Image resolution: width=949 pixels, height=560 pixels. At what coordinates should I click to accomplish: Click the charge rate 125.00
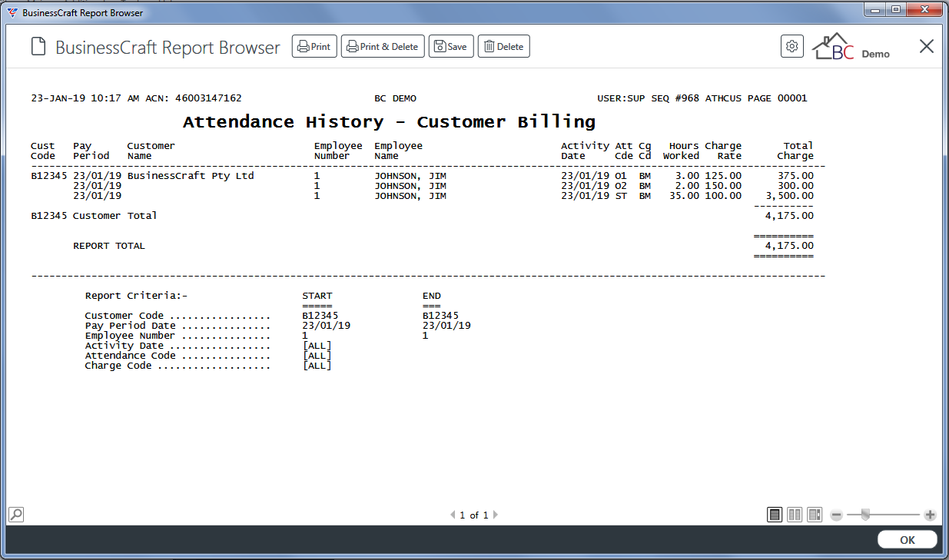pos(724,176)
